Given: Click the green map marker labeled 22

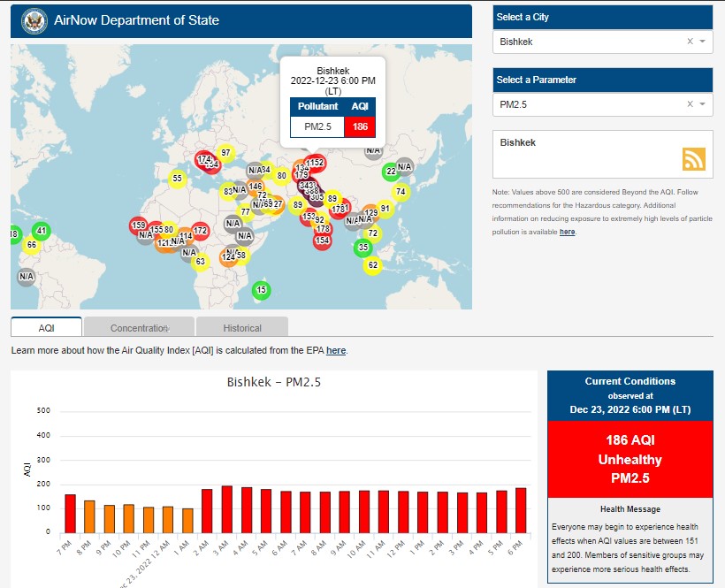Looking at the screenshot, I should (x=391, y=172).
